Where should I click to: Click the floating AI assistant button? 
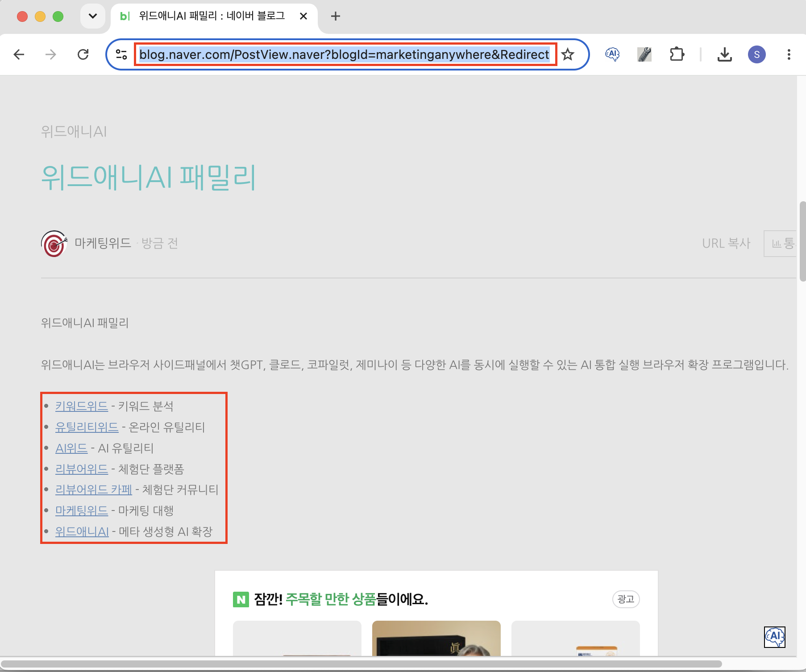[775, 637]
